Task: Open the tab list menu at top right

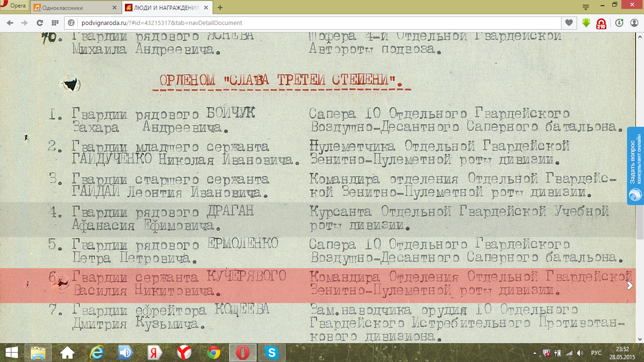Action: (x=586, y=7)
